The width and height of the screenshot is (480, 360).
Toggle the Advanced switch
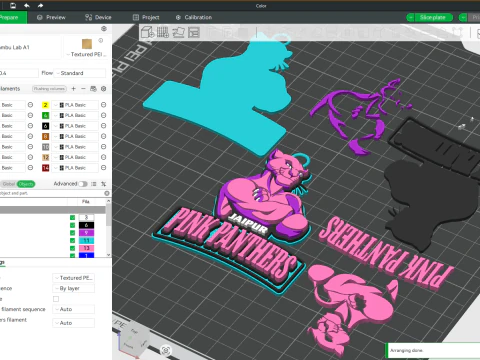tap(83, 184)
